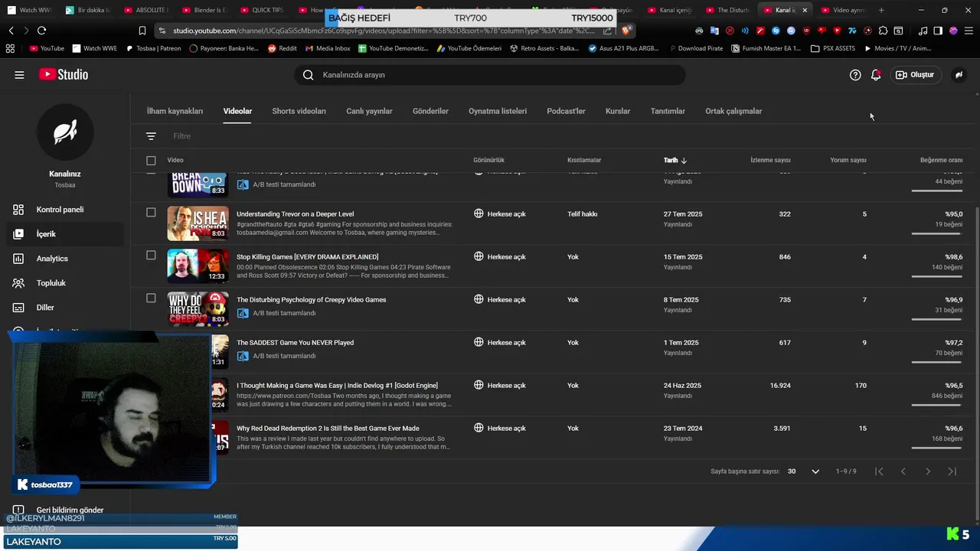Image resolution: width=980 pixels, height=551 pixels.
Task: Open the YouTube Studio hamburger menu
Action: click(x=19, y=75)
